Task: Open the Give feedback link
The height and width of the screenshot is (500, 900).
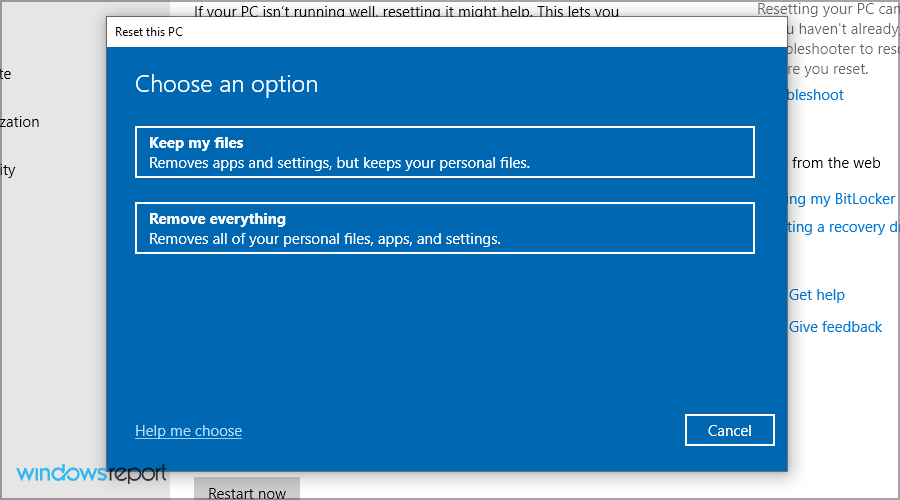Action: coord(835,327)
